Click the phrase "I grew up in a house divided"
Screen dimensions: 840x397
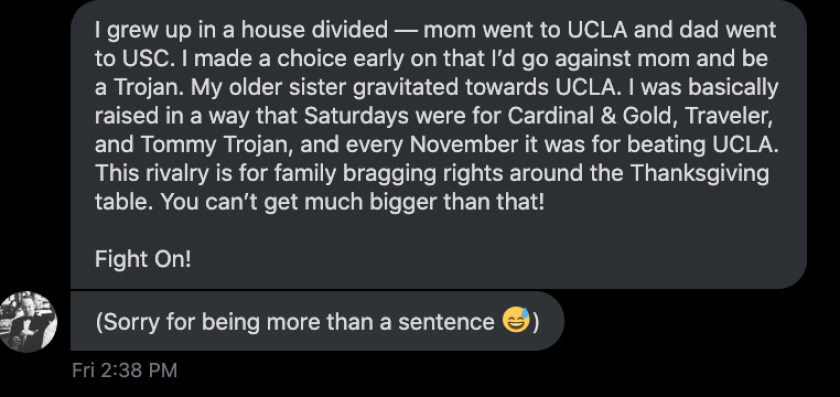pyautogui.click(x=241, y=30)
